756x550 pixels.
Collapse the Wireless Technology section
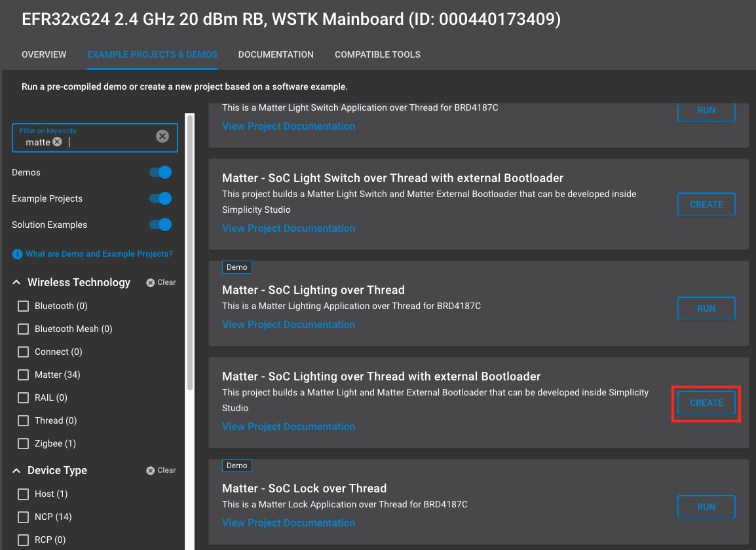pos(17,282)
